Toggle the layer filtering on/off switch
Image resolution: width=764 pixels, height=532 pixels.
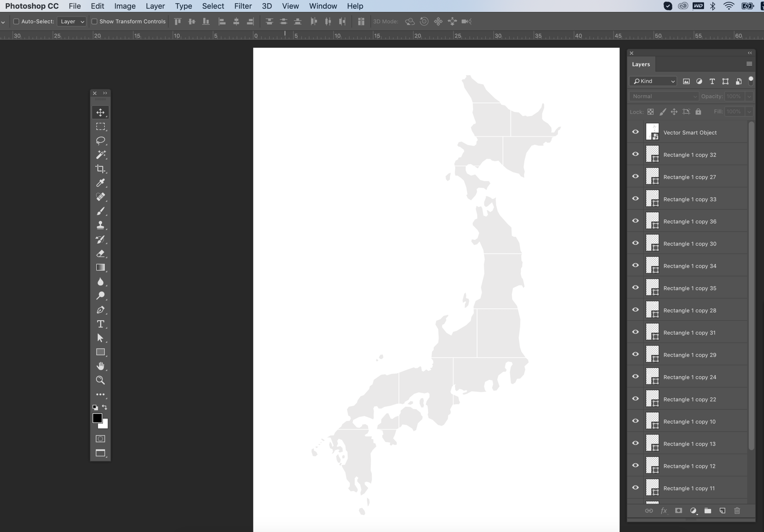pos(751,81)
